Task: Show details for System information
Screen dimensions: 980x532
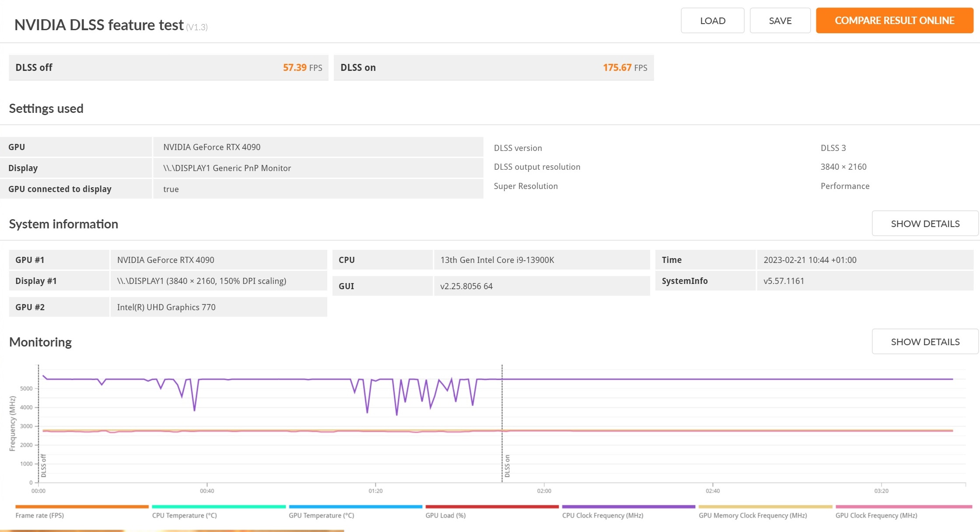Action: click(x=925, y=224)
